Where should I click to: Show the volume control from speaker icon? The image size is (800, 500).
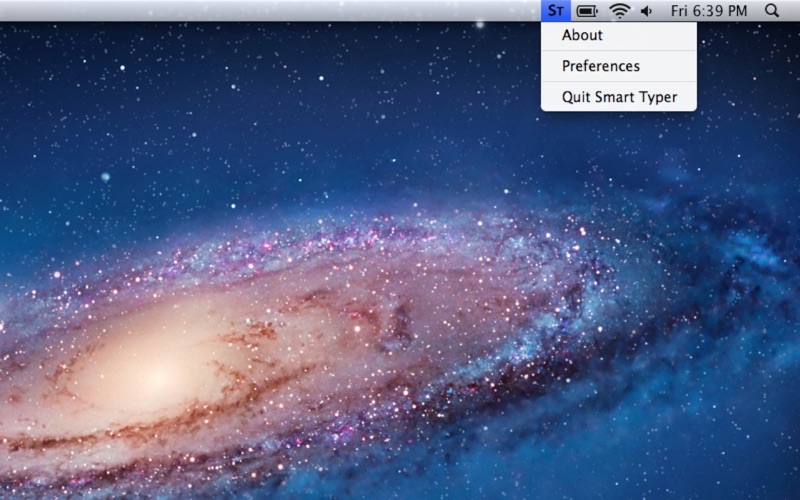(x=646, y=11)
